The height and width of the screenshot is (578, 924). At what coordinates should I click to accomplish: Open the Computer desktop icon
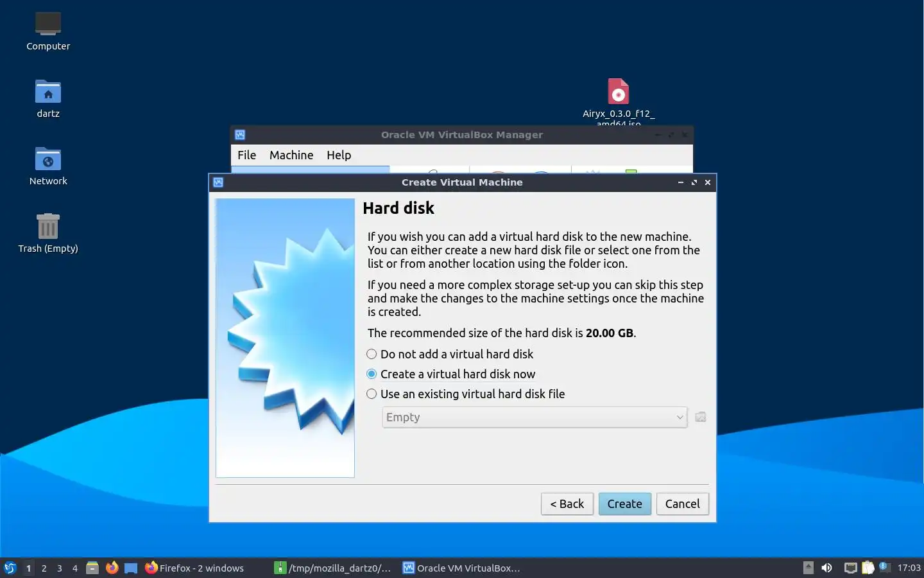(x=48, y=31)
